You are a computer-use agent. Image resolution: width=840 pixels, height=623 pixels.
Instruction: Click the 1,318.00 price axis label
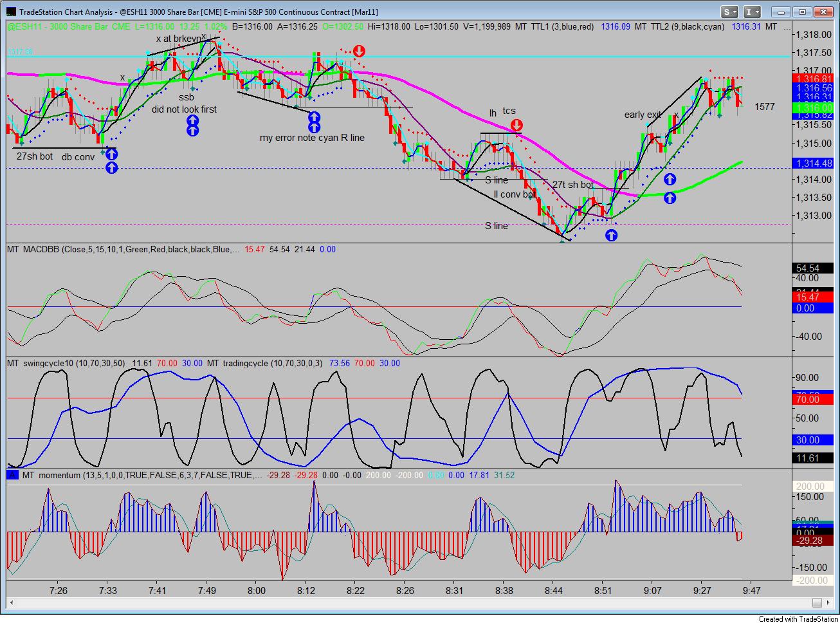click(814, 35)
